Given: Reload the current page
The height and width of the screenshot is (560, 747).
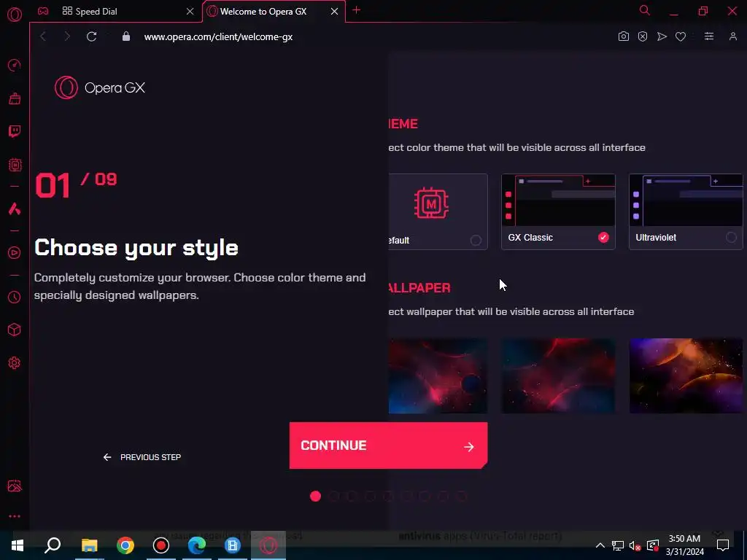Looking at the screenshot, I should coord(91,36).
